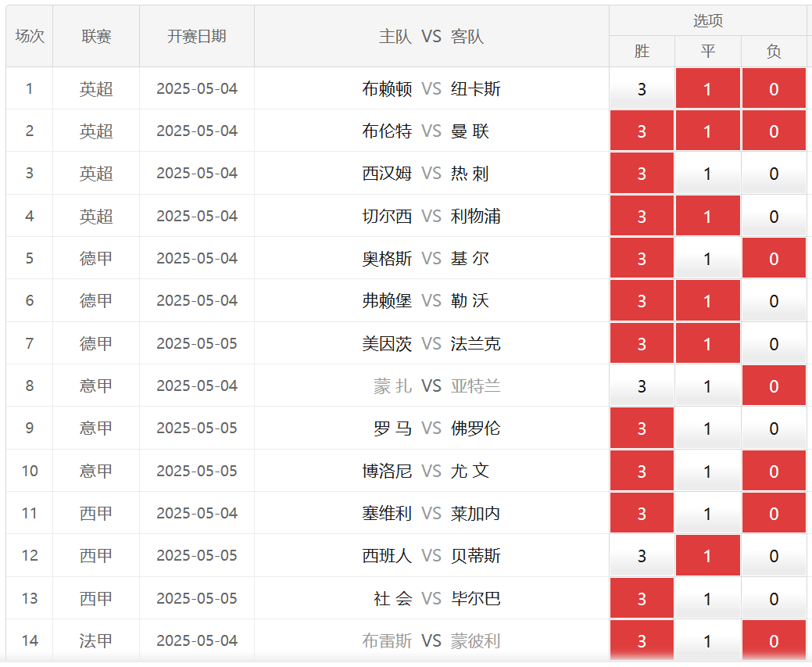Enable win option 3 for 西班人 VS 贝蒂斯

tap(642, 556)
